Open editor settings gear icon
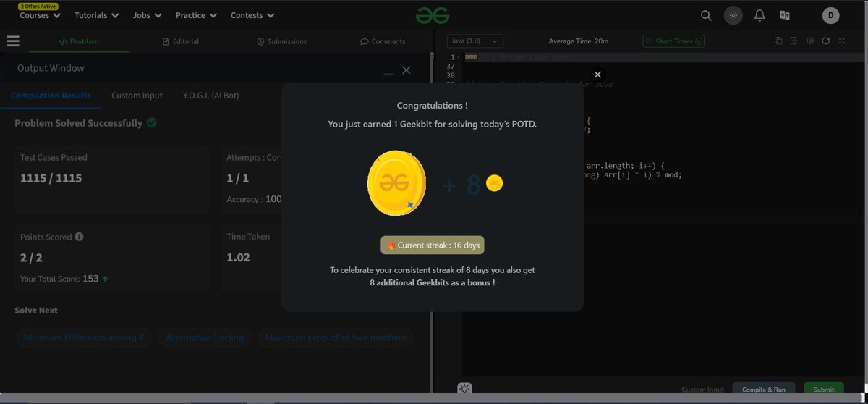868x404 pixels. [809, 41]
